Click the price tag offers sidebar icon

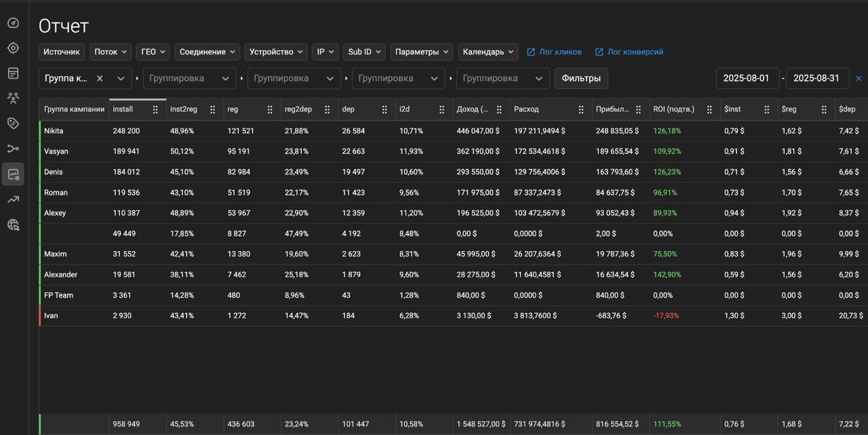click(x=13, y=123)
